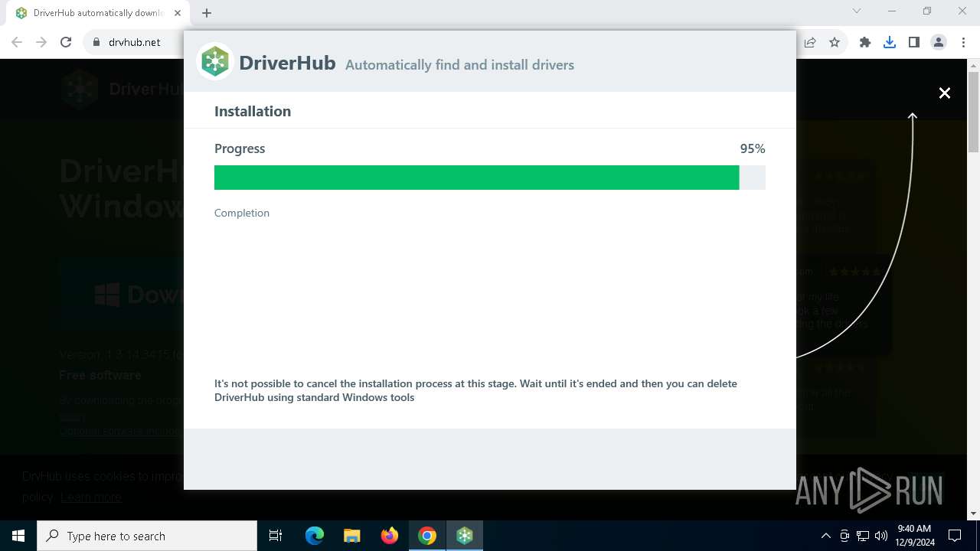
Task: Open Task View from the taskbar
Action: click(276, 536)
